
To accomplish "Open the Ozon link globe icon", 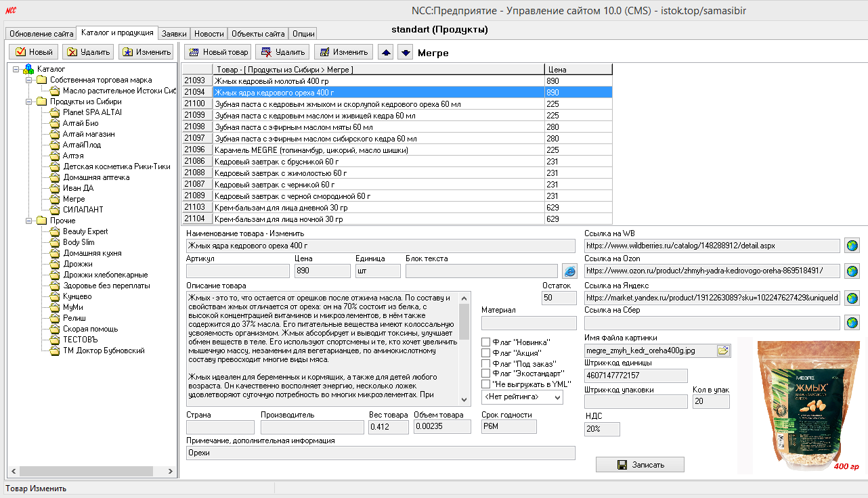I will [852, 271].
